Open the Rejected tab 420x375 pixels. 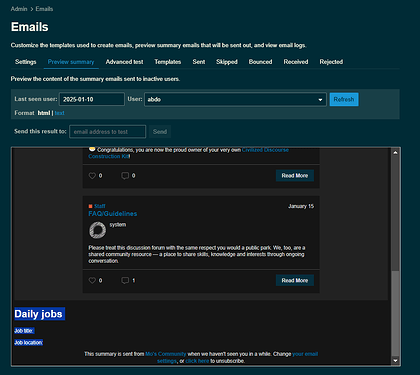[331, 62]
